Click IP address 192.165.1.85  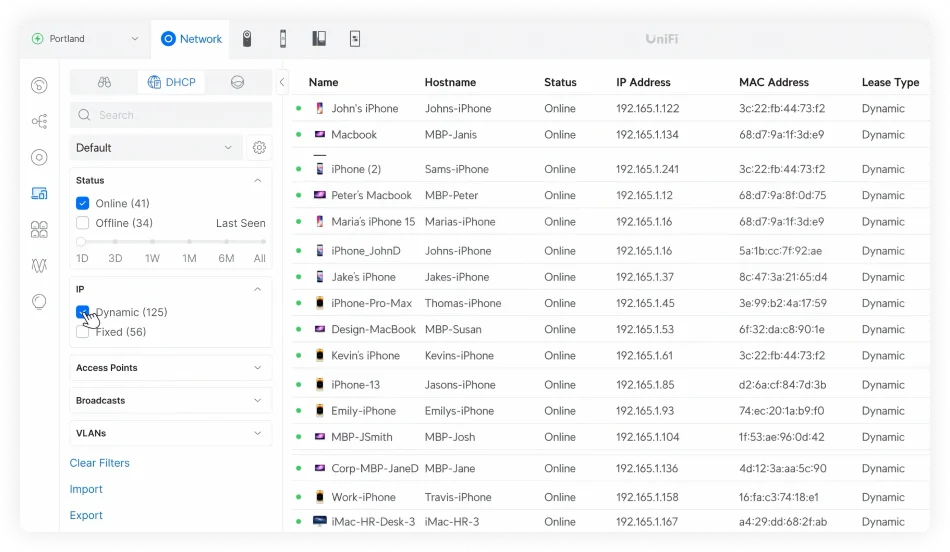click(645, 385)
